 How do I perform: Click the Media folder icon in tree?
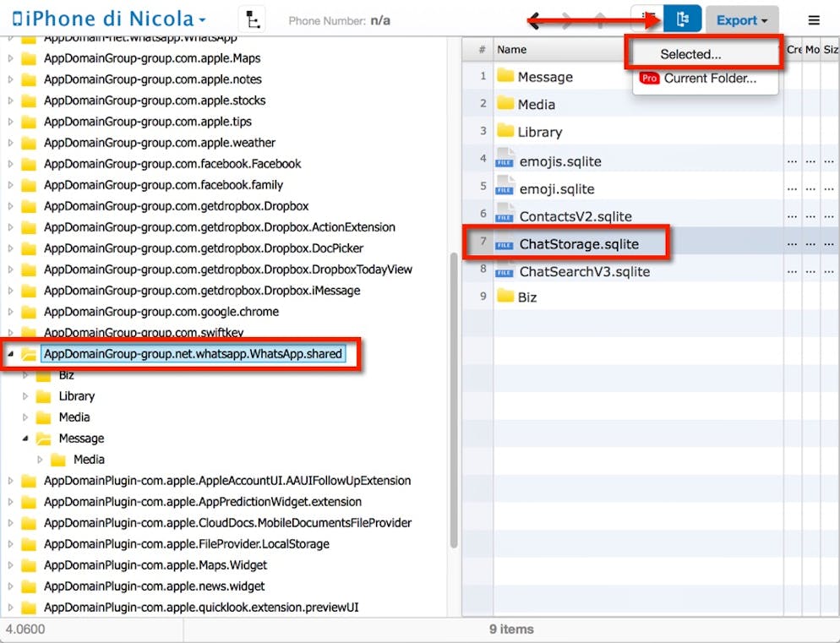[43, 417]
